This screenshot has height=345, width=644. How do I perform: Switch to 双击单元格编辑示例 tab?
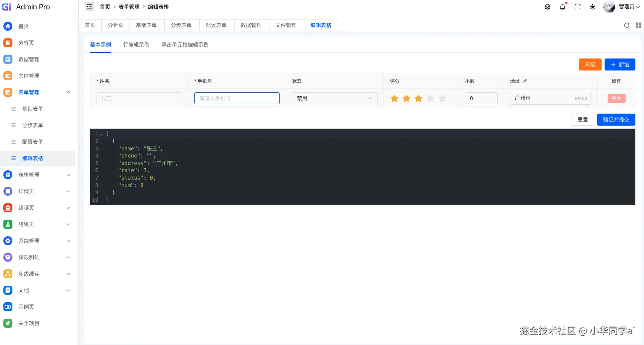coord(185,45)
